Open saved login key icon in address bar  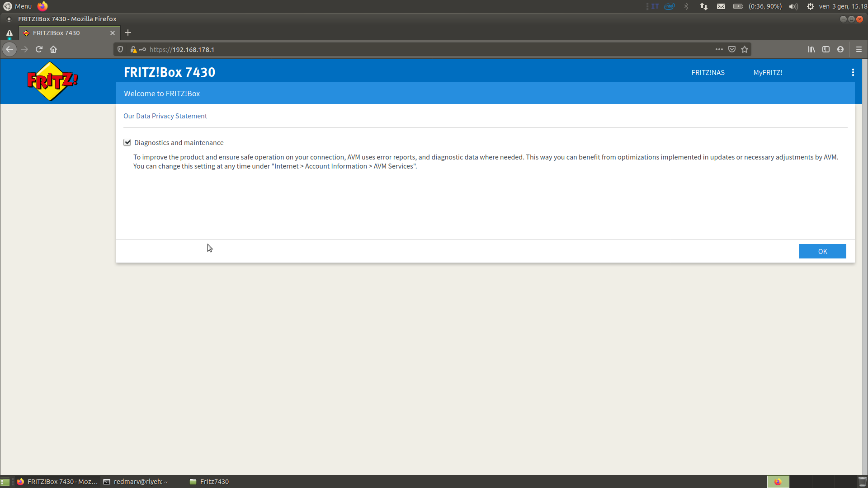click(x=142, y=49)
